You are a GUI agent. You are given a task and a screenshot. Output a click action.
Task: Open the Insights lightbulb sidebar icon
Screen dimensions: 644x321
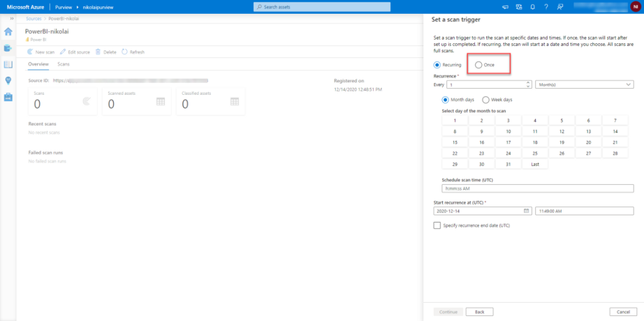point(8,80)
